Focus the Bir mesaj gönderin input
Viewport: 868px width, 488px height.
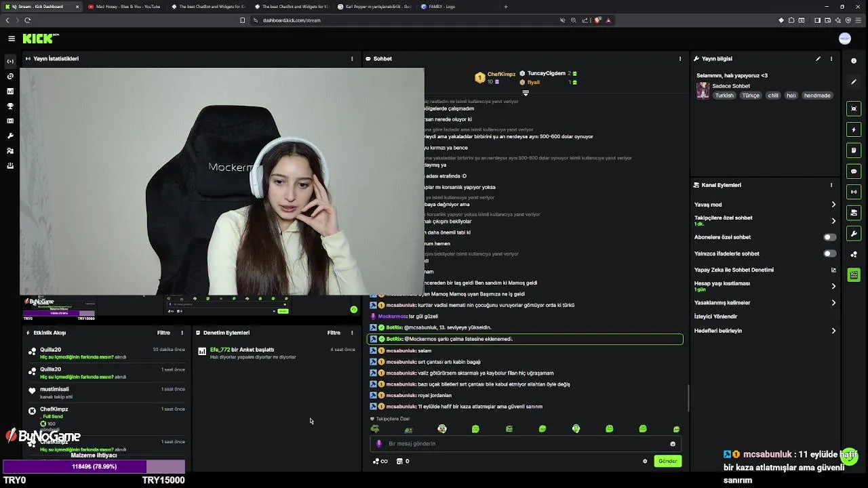526,444
